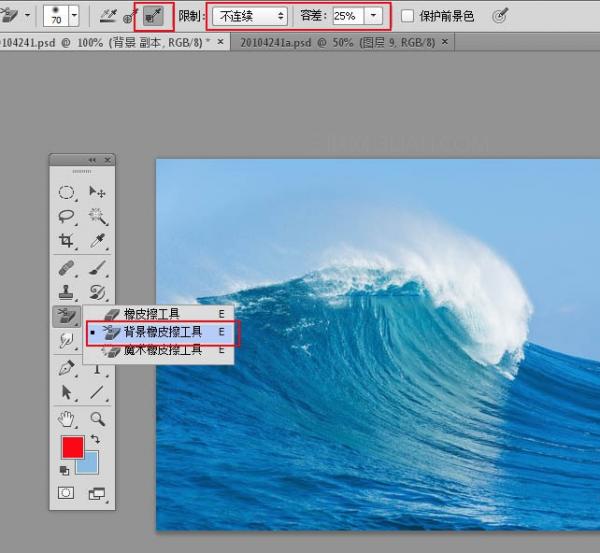Select the Path Selection arrow tool
Screen dimensions: 600x553
pos(66,392)
